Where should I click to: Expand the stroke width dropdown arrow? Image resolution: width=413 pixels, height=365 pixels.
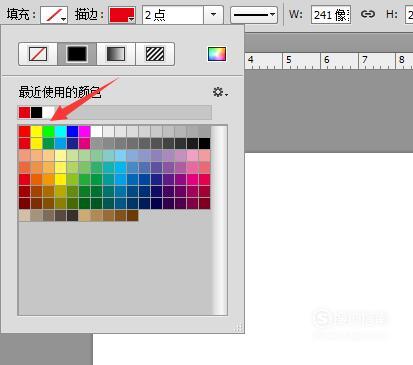(x=213, y=15)
